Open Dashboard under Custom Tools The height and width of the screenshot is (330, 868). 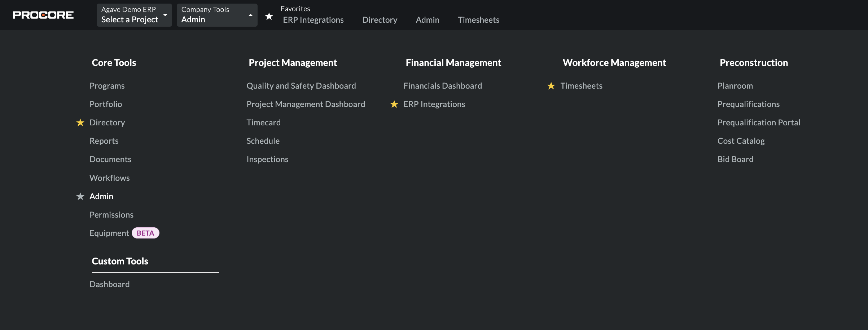pos(110,284)
